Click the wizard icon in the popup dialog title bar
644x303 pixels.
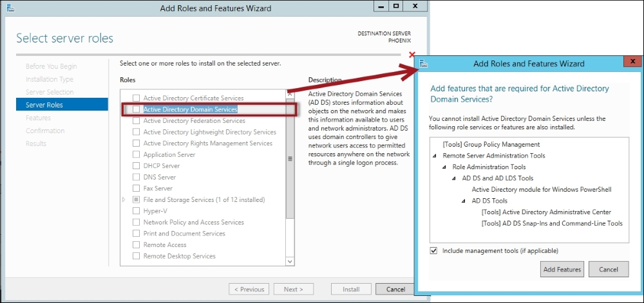coord(423,64)
